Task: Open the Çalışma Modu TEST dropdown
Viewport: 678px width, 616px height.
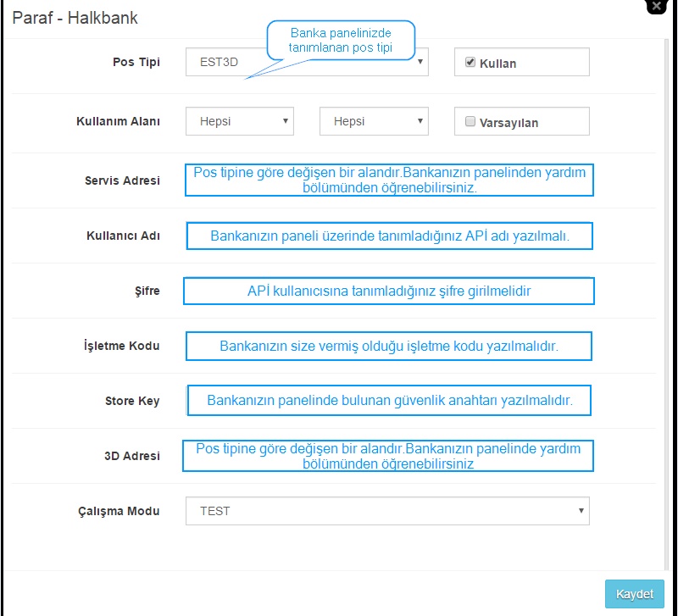Action: point(387,511)
